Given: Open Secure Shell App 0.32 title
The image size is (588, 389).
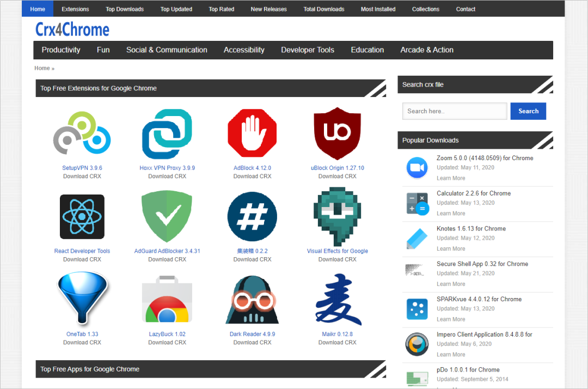Looking at the screenshot, I should tap(482, 264).
